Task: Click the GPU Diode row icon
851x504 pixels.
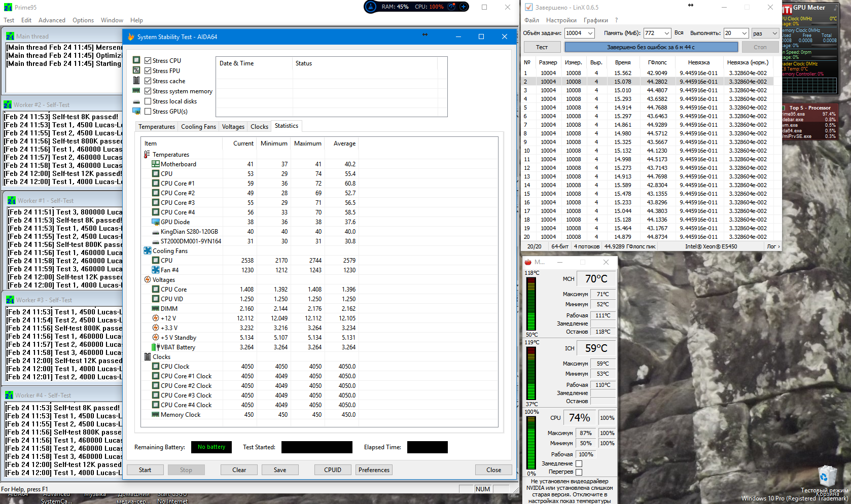Action: (x=156, y=222)
